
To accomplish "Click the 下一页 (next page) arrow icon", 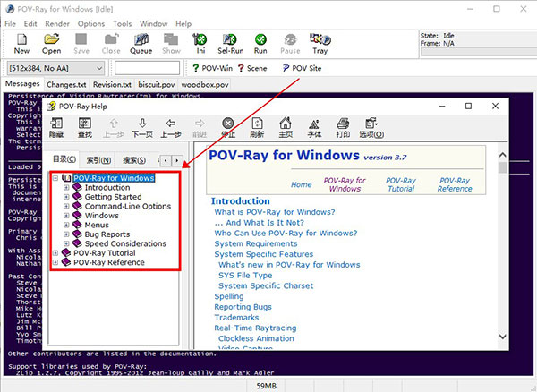I will coord(142,124).
